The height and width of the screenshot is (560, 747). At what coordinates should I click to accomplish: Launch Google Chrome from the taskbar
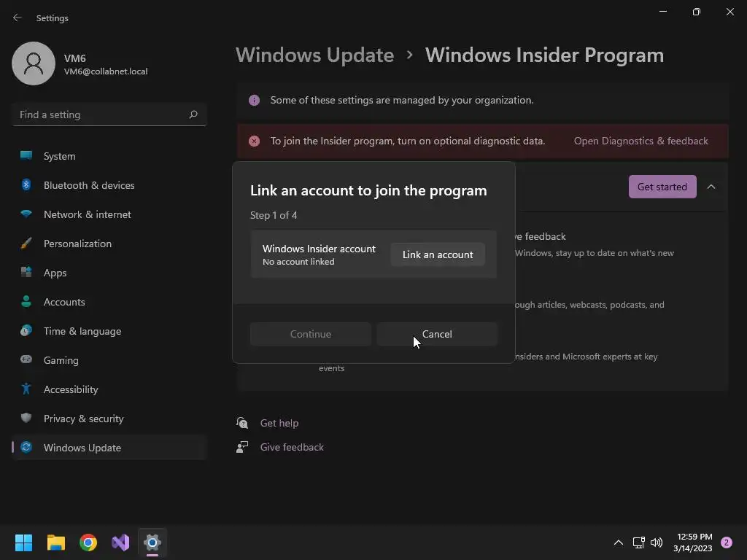pyautogui.click(x=88, y=542)
